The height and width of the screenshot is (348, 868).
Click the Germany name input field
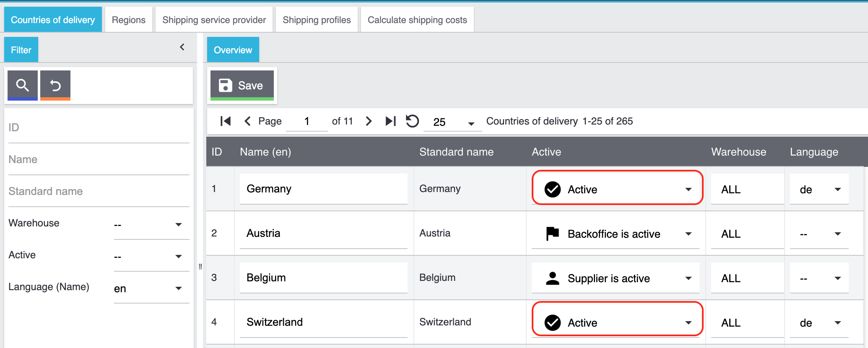[323, 189]
